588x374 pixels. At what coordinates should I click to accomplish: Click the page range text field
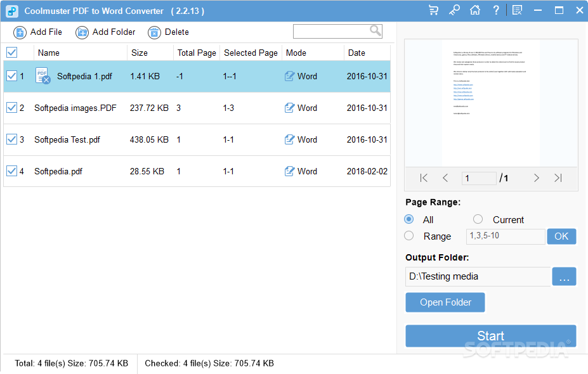pyautogui.click(x=506, y=236)
